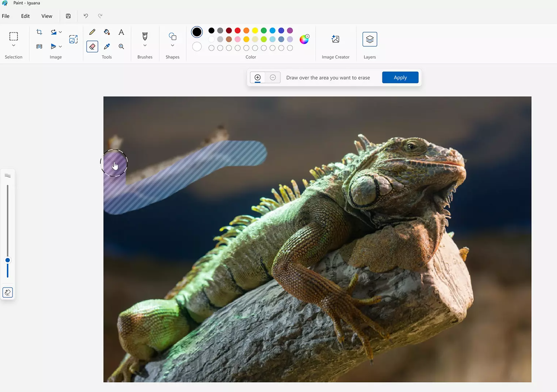
Task: Pick the lime green color swatch
Action: pyautogui.click(x=264, y=39)
